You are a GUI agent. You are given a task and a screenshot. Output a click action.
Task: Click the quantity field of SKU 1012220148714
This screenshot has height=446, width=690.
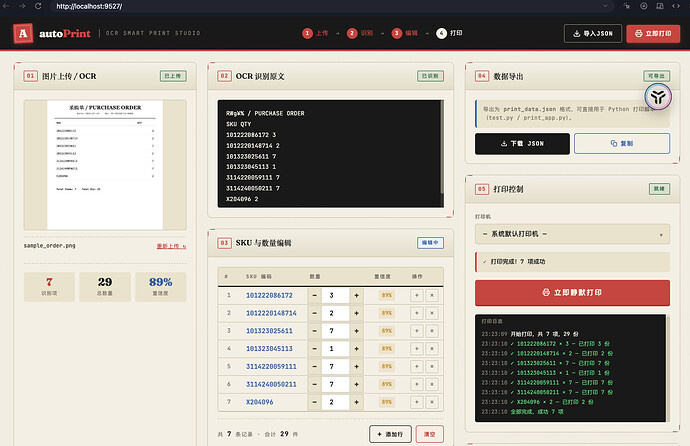tap(335, 313)
